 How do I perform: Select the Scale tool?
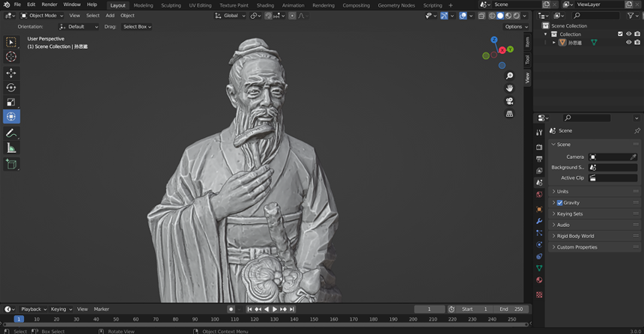11,102
